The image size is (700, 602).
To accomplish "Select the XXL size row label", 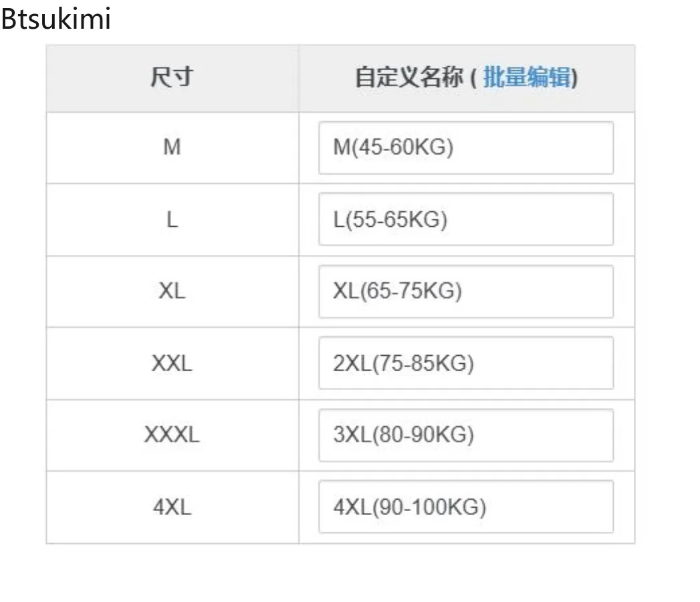I will [x=172, y=363].
